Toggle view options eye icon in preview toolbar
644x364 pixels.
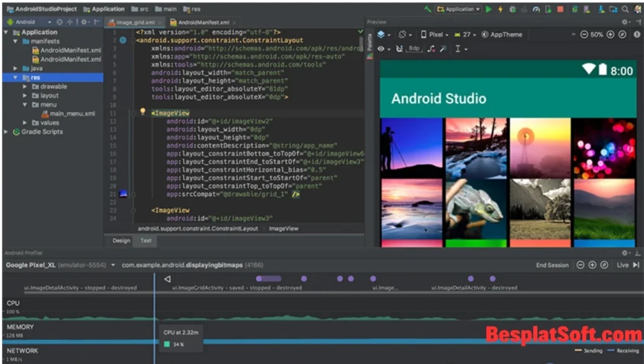[381, 48]
